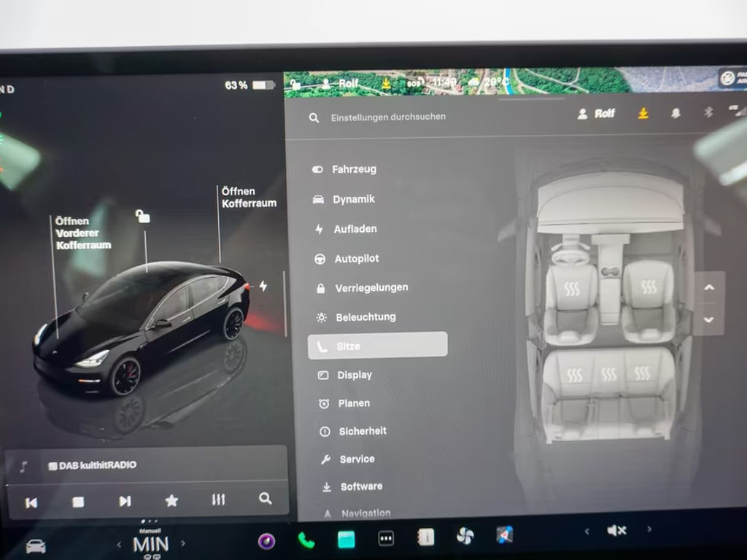Toggle rear center seat heating

point(608,374)
